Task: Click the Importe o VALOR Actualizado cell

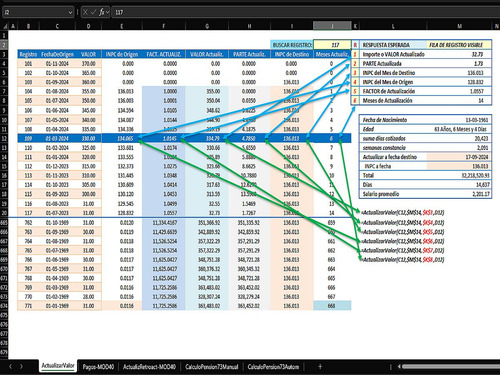Action: pos(393,54)
